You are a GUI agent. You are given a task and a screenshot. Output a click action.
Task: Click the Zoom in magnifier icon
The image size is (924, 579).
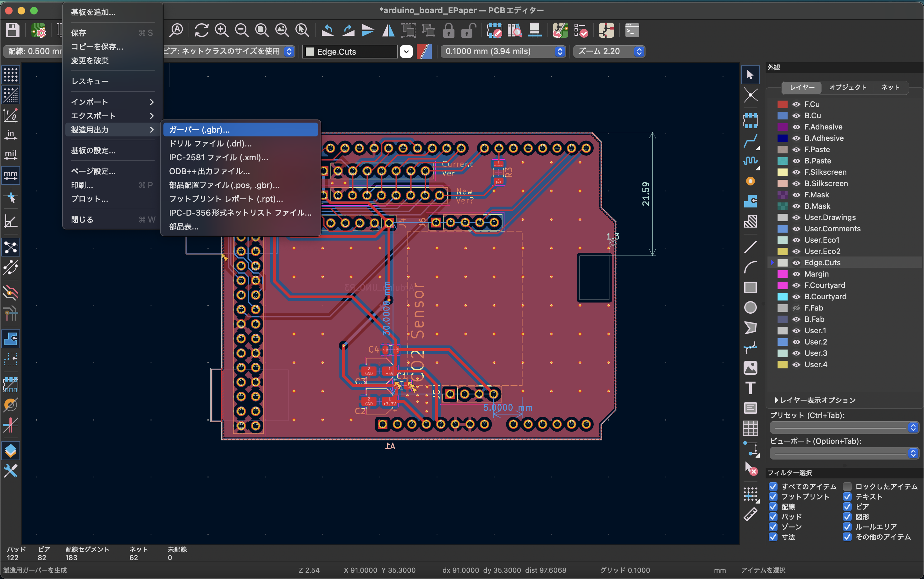click(x=222, y=30)
